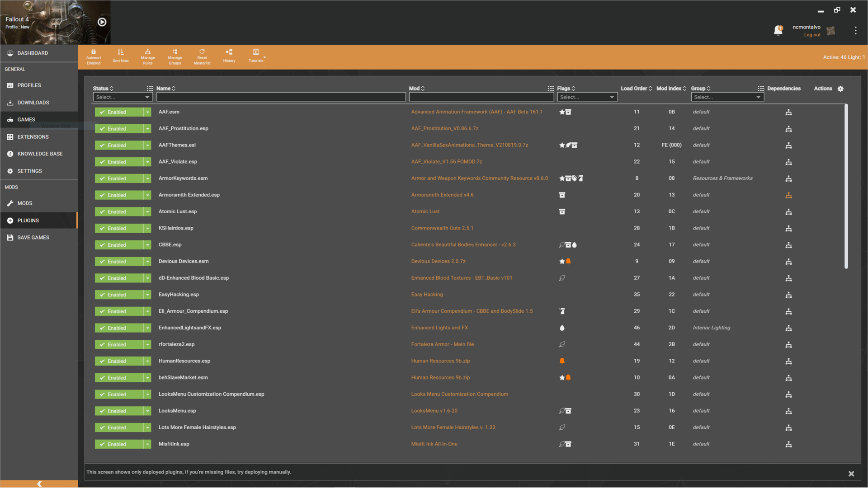Open the Atomic Lust mod link
This screenshot has width=868, height=488.
[x=425, y=211]
